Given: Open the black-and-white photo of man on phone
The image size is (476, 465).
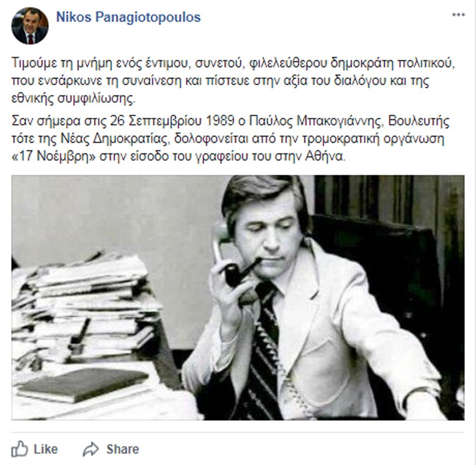Looking at the screenshot, I should [x=238, y=298].
